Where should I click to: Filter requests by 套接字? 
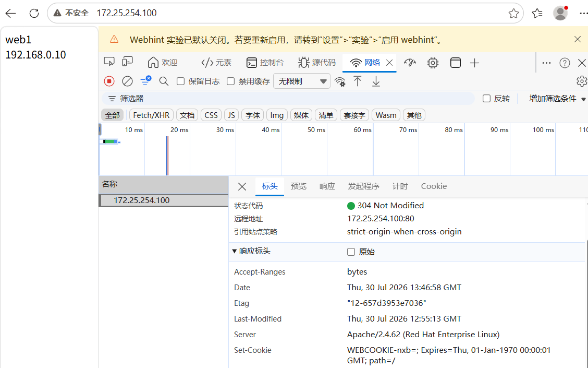pos(354,115)
